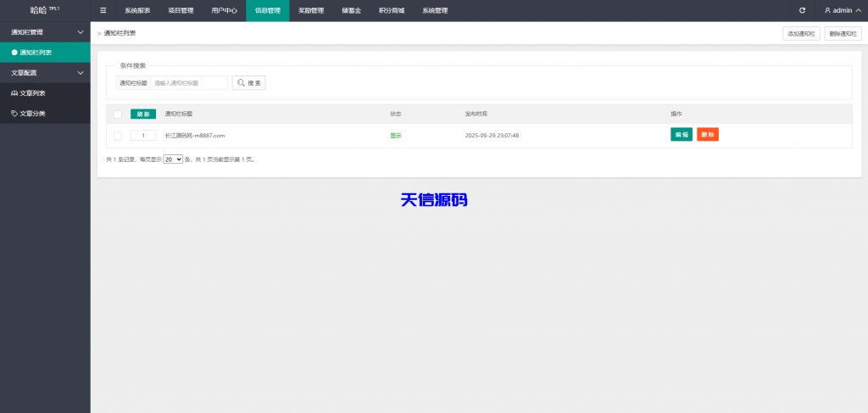Open the rows-per-page dropdown showing 20
The width and height of the screenshot is (868, 413).
[173, 159]
